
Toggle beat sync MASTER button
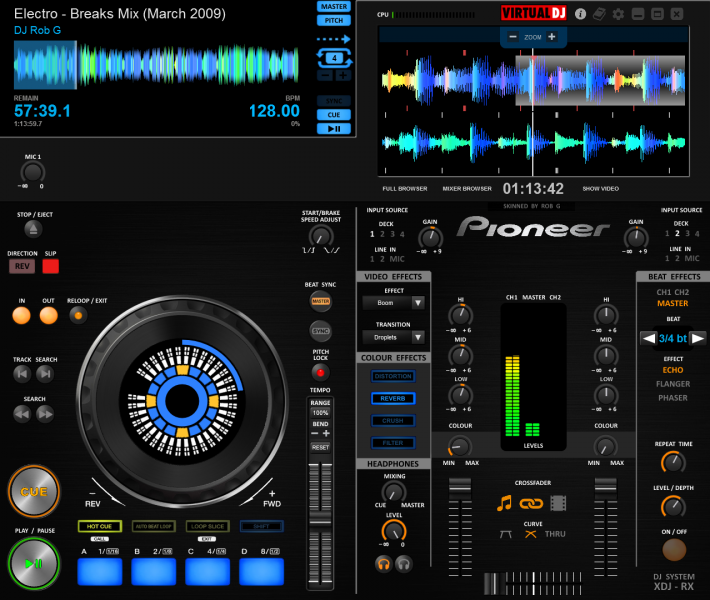tap(321, 301)
